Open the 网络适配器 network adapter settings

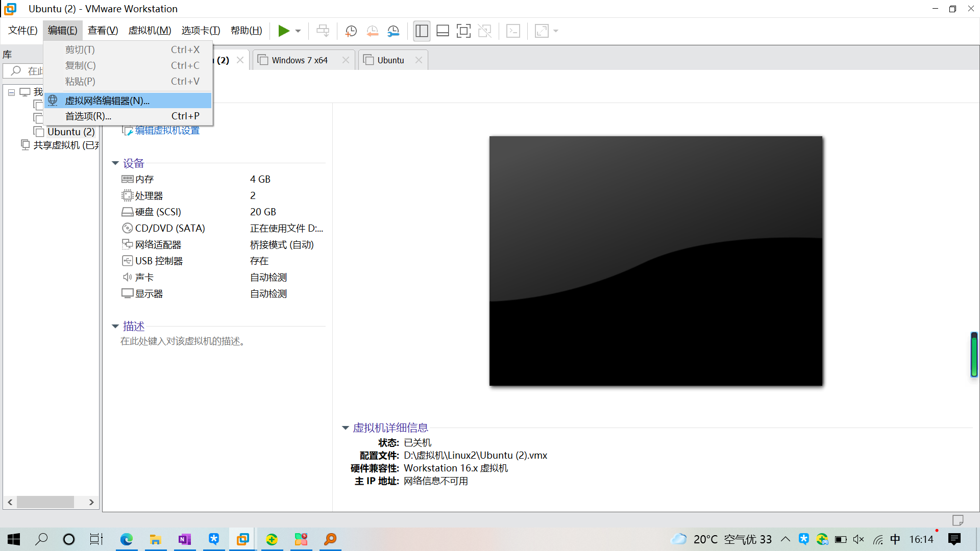(157, 244)
